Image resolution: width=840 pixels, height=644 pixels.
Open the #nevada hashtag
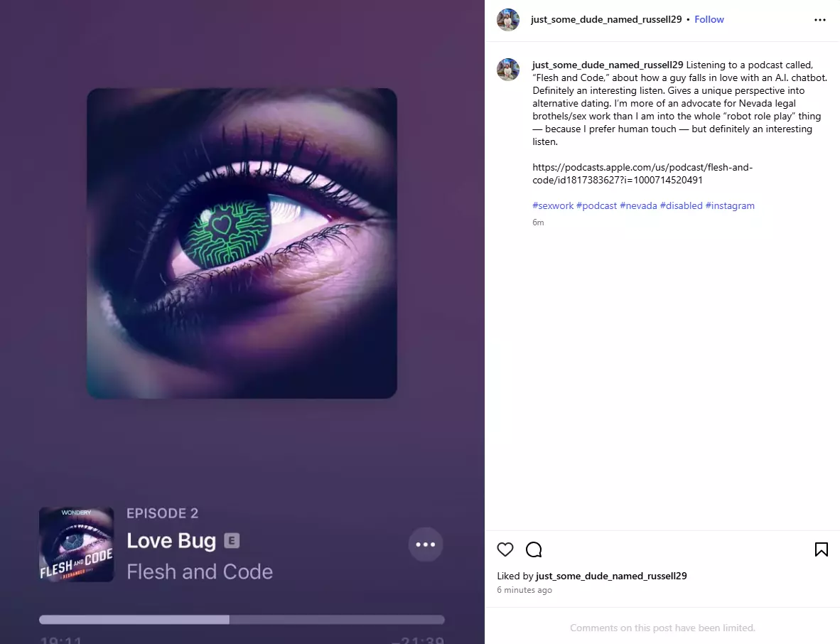tap(638, 205)
